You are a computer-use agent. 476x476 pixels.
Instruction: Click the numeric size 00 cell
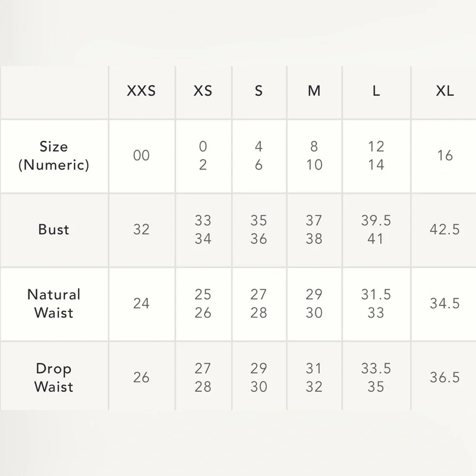[x=141, y=156]
